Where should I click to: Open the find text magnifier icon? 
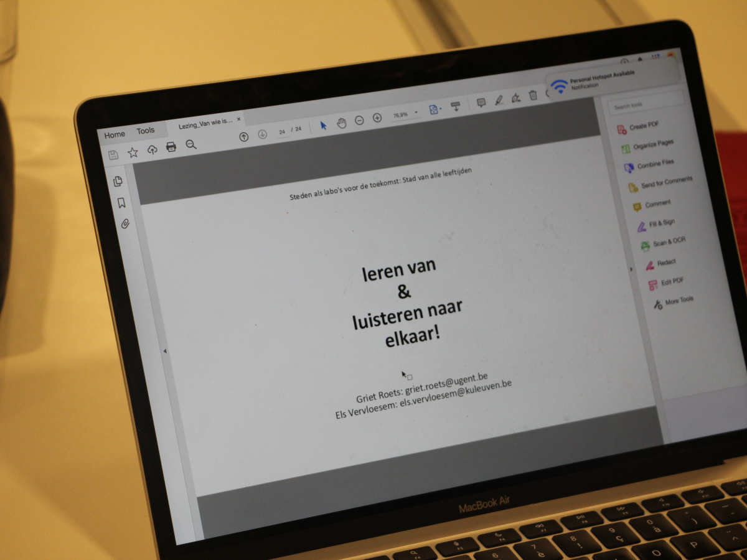coord(191,145)
